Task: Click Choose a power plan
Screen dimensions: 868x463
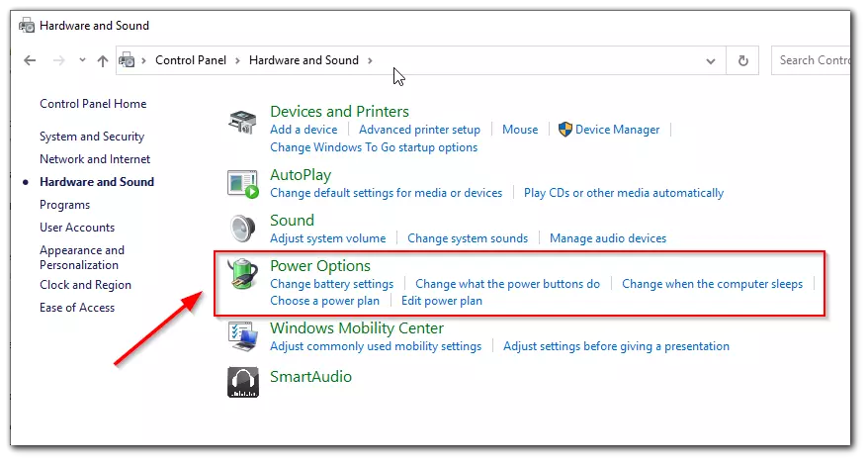Action: 324,301
